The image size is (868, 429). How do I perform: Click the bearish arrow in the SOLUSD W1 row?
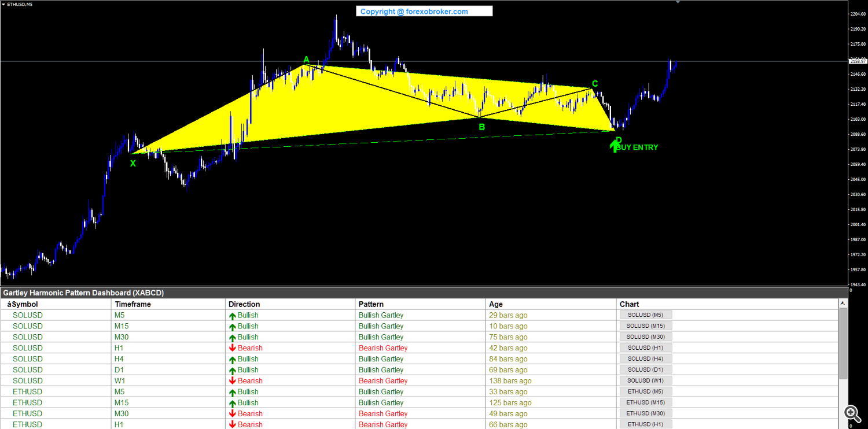tap(233, 381)
